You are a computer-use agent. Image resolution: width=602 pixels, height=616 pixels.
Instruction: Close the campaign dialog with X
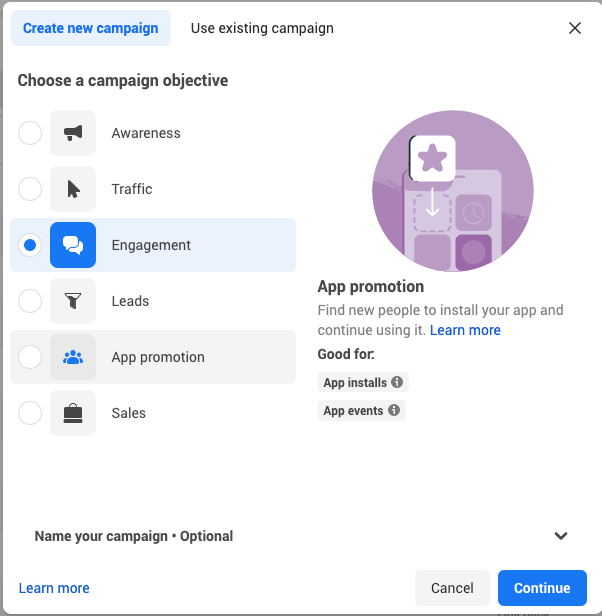(574, 28)
